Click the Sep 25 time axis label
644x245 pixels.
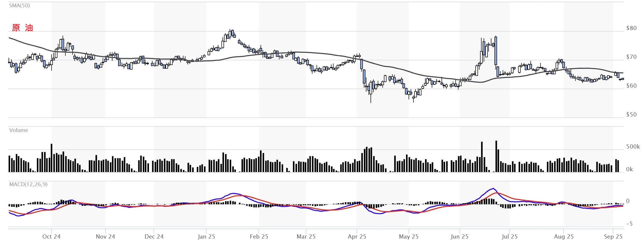pyautogui.click(x=613, y=237)
